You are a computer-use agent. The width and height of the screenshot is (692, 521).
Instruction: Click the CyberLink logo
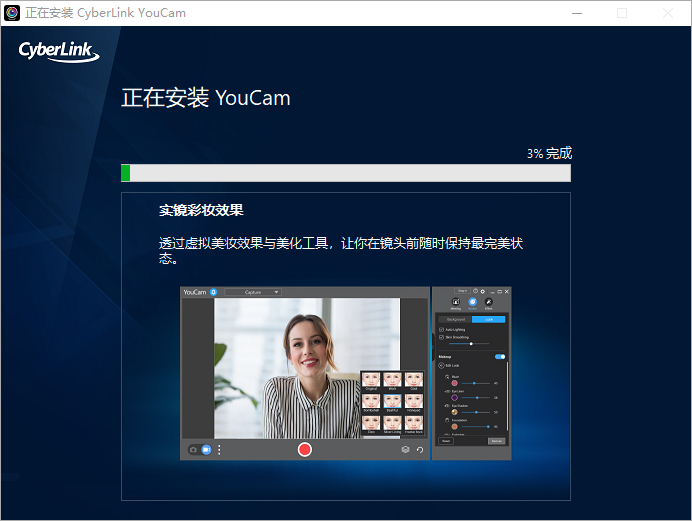click(59, 52)
